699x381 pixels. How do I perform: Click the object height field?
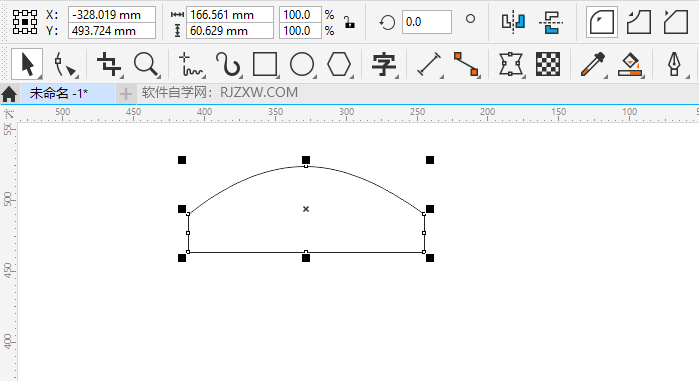tap(230, 31)
